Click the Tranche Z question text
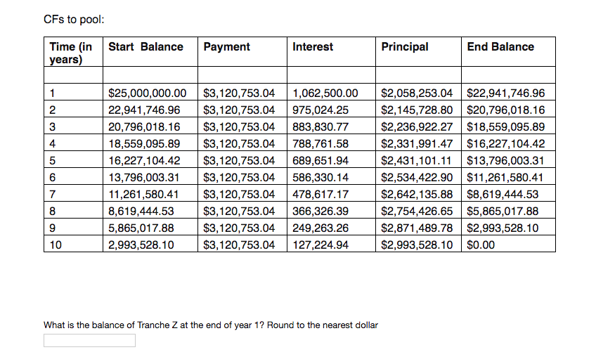The width and height of the screenshot is (596, 364). 211,325
